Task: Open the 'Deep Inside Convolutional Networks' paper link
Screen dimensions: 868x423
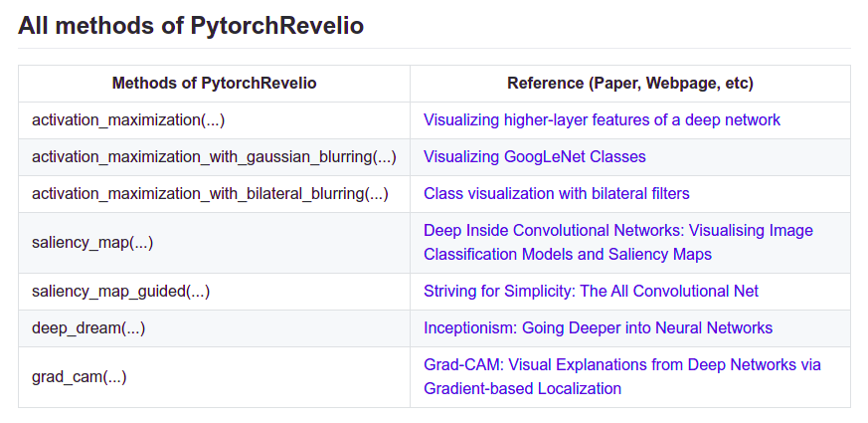Action: point(617,231)
